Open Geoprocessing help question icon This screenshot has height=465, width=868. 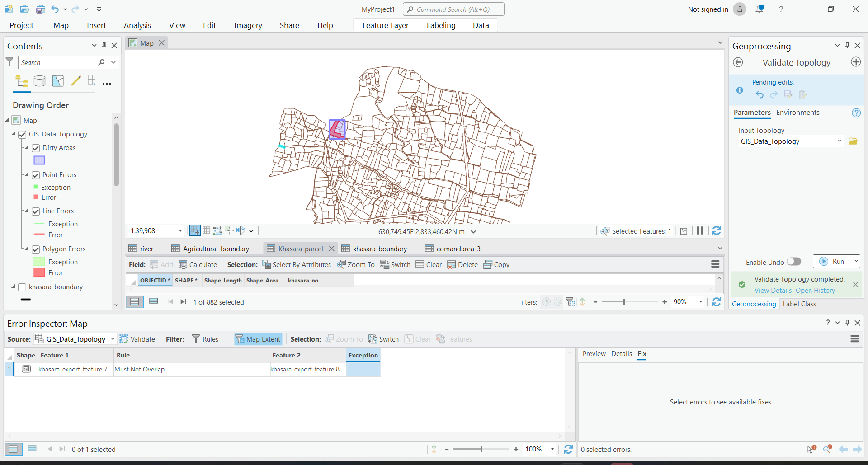click(856, 113)
